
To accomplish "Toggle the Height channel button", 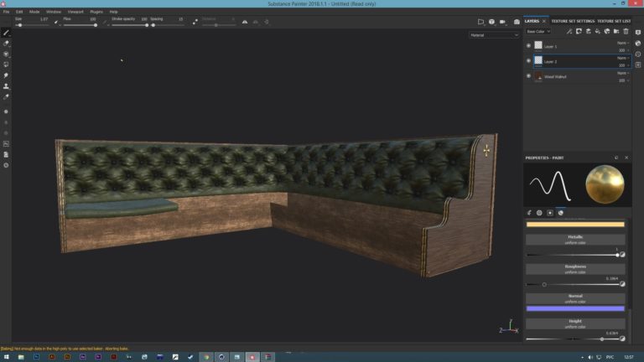I will [575, 323].
